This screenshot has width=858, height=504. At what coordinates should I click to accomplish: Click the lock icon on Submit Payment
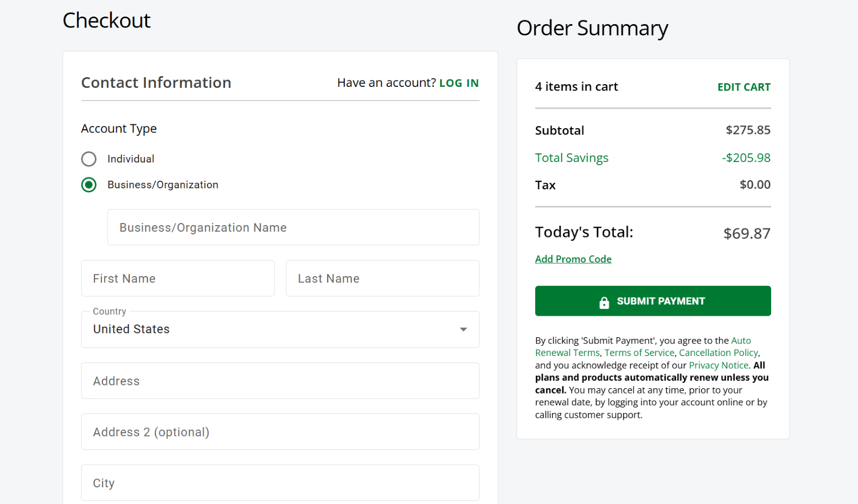pyautogui.click(x=604, y=302)
